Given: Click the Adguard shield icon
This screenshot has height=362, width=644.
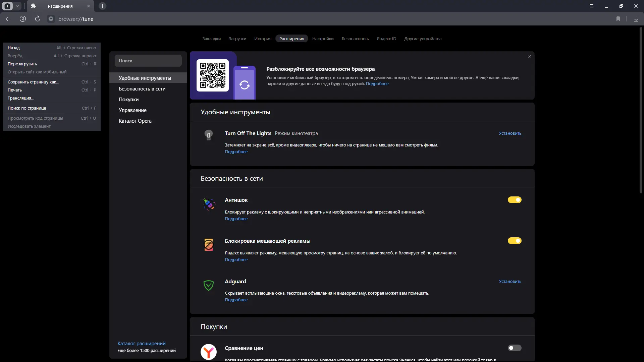Looking at the screenshot, I should (208, 286).
